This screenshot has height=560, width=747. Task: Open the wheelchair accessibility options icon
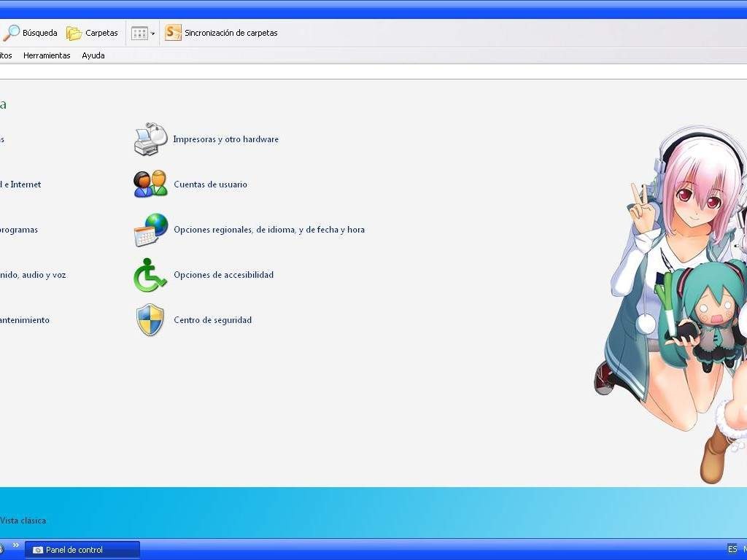point(150,275)
